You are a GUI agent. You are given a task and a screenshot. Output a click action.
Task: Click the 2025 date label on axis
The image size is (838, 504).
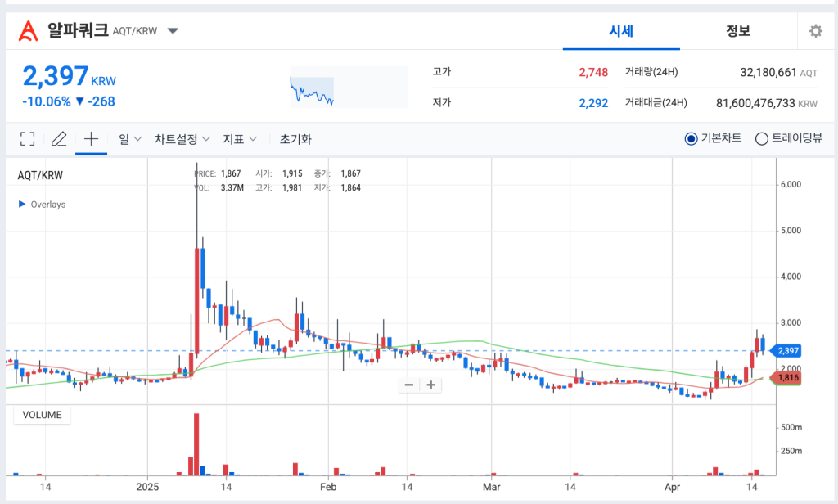tap(147, 487)
